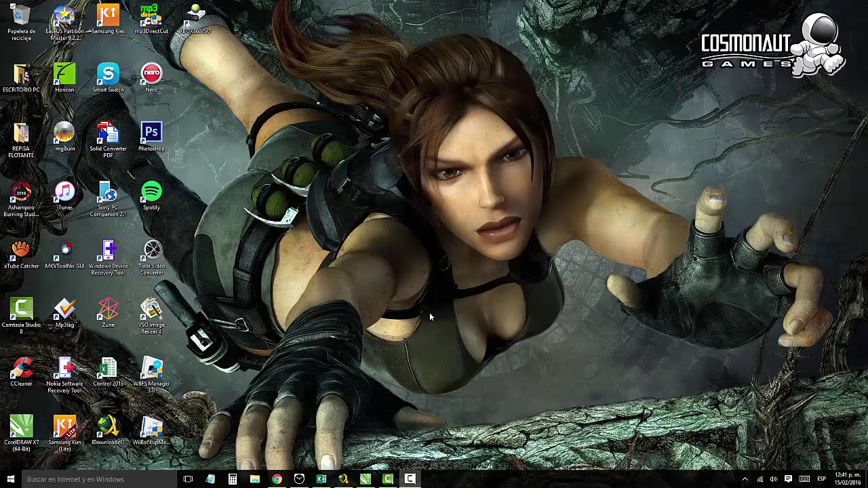Select the WiiBackupManager desktop shortcut
Image resolution: width=868 pixels, height=488 pixels.
pyautogui.click(x=151, y=430)
